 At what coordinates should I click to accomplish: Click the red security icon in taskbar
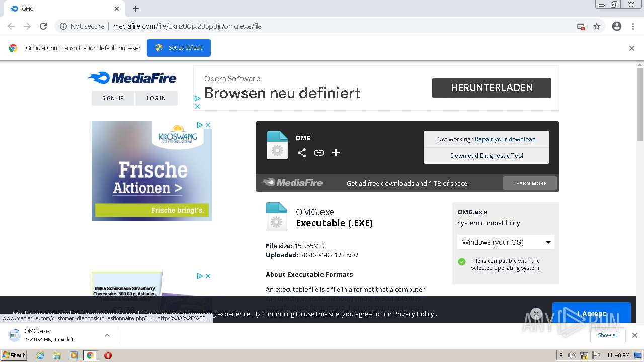coord(108,355)
